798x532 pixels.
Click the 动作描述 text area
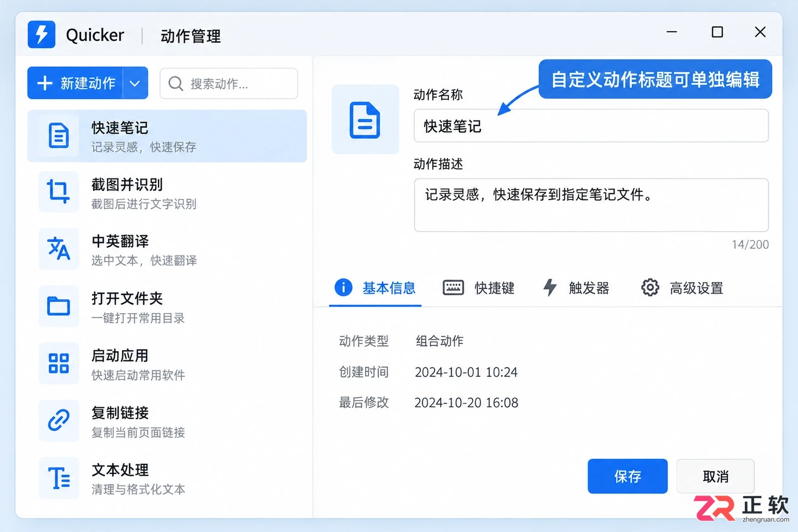click(591, 205)
